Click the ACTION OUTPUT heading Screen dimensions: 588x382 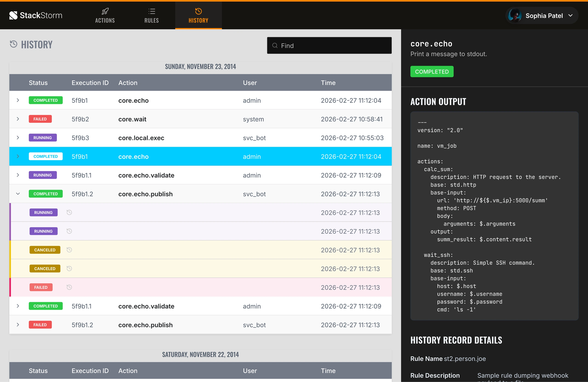[438, 102]
